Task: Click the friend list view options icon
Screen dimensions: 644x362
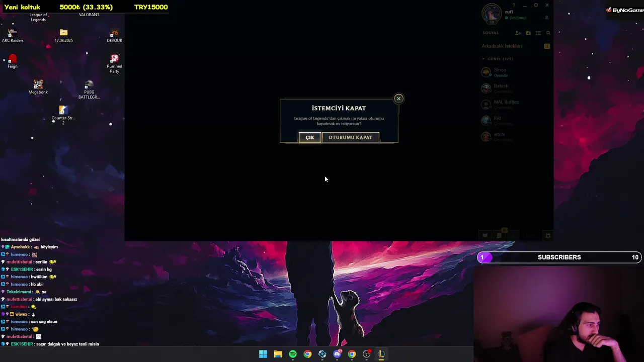Action: coord(538,33)
